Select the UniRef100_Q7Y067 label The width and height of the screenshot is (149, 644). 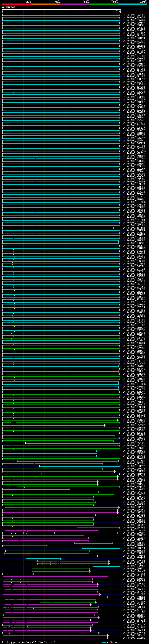click(134, 51)
